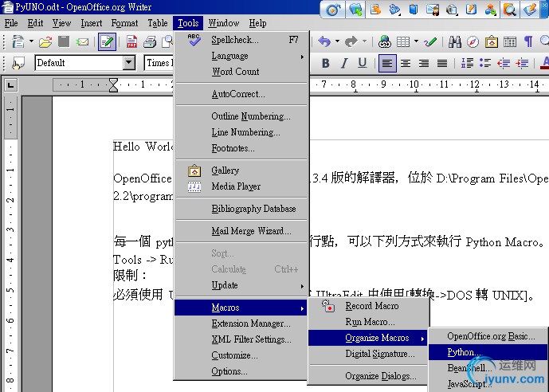The image size is (549, 392).
Task: Click the Hyperlink globe icon
Action: point(384,41)
